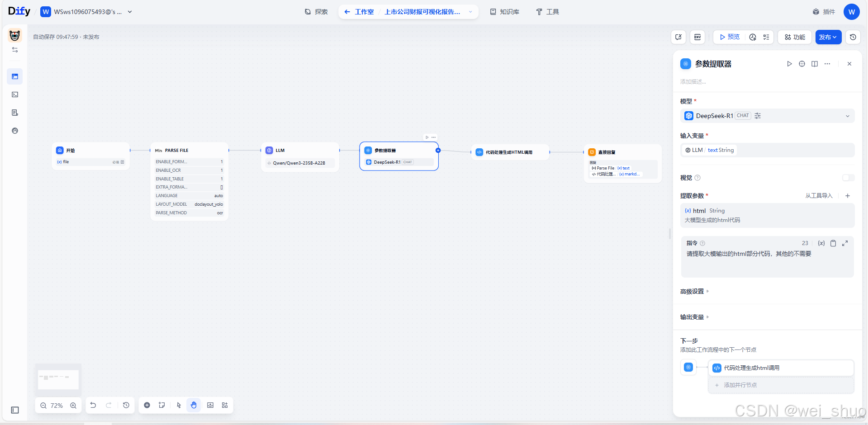Close the 参数提取器 panel
The height and width of the screenshot is (425, 868).
point(849,64)
